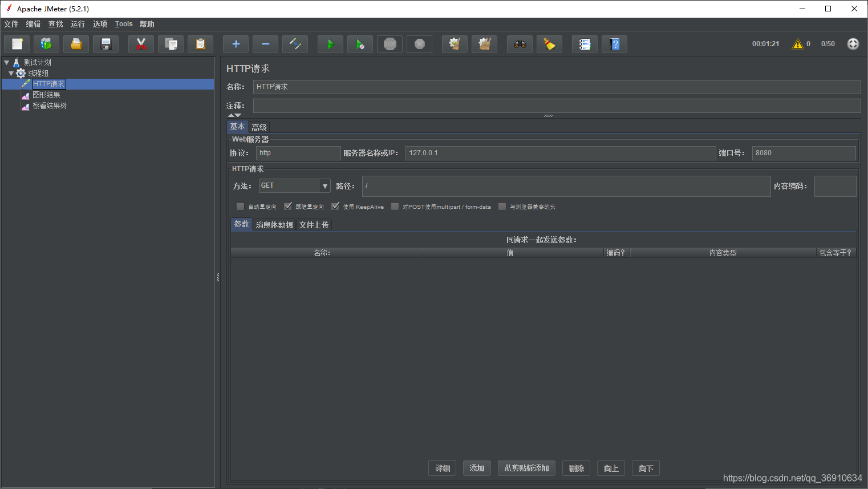Select the 参数 tab
The width and height of the screenshot is (868, 489).
[242, 224]
